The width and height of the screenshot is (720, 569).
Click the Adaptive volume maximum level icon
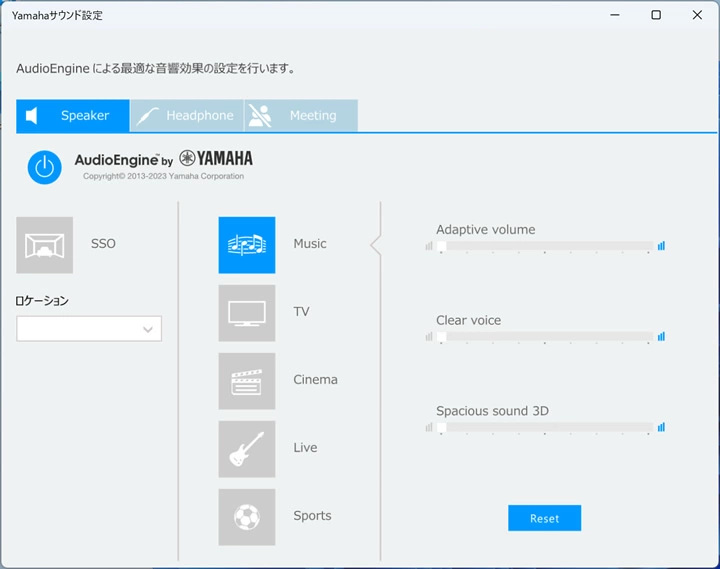[661, 246]
